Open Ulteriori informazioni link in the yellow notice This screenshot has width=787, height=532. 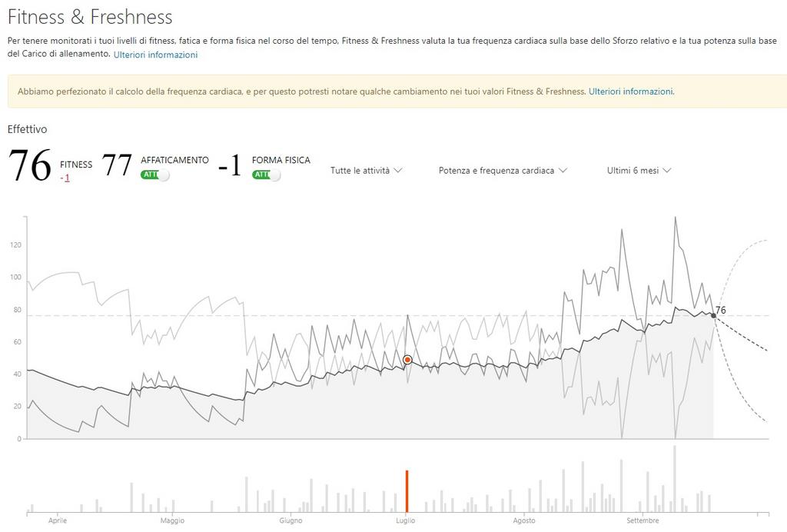630,91
